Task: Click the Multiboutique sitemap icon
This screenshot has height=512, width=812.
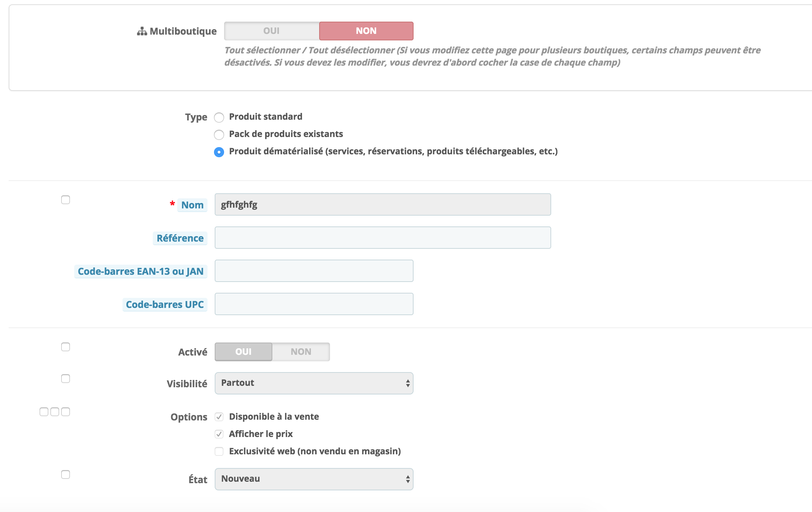Action: click(142, 31)
